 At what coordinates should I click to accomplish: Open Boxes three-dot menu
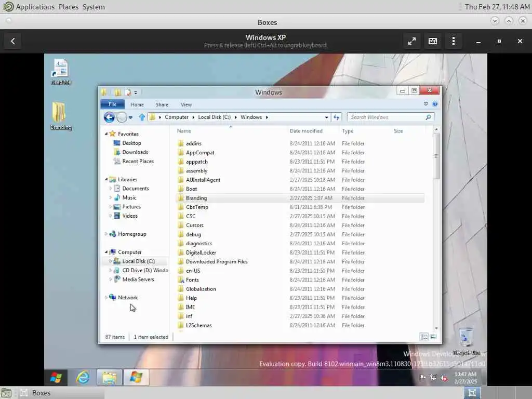[454, 41]
